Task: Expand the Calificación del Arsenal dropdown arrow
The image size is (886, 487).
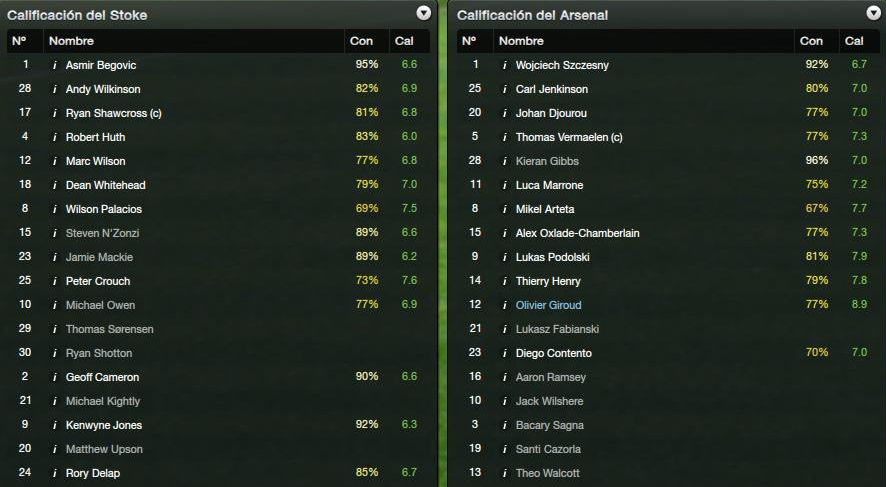Action: (x=873, y=14)
